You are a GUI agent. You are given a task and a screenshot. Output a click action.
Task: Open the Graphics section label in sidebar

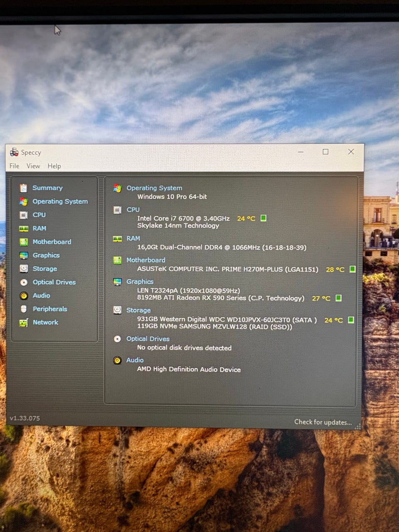(x=46, y=255)
